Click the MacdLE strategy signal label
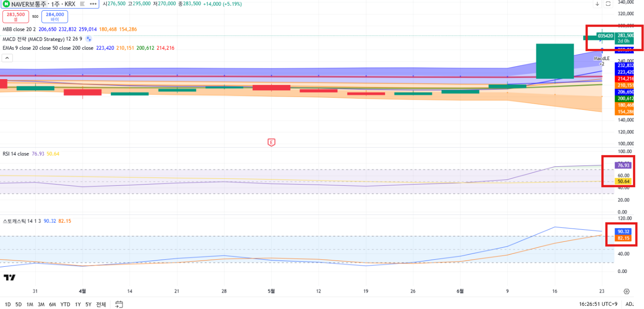This screenshot has width=644, height=309. tap(601, 58)
